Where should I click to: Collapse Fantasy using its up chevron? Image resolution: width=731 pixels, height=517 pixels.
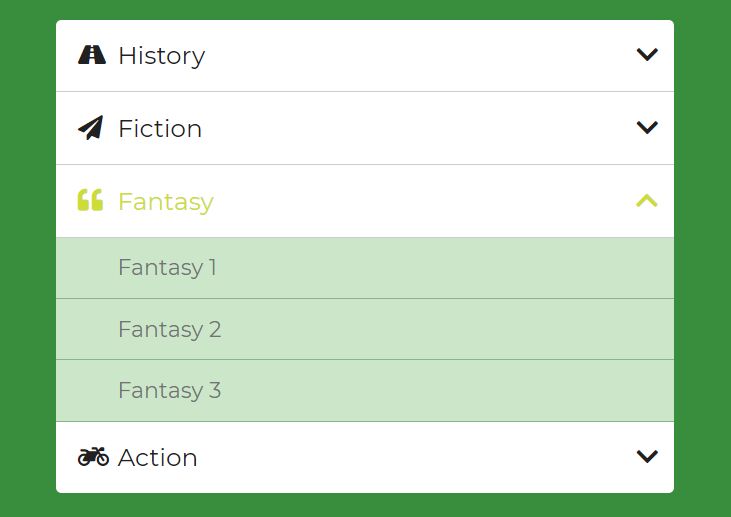(x=647, y=200)
